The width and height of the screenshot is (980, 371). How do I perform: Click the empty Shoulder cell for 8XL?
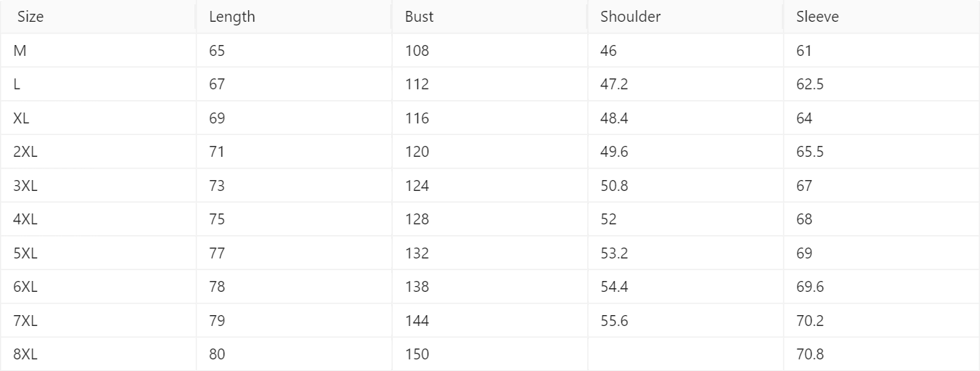coord(686,354)
